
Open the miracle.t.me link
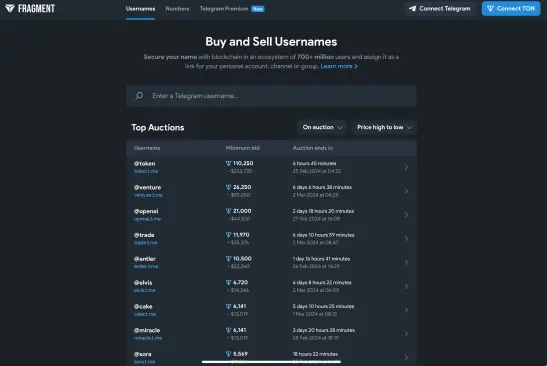coord(148,338)
